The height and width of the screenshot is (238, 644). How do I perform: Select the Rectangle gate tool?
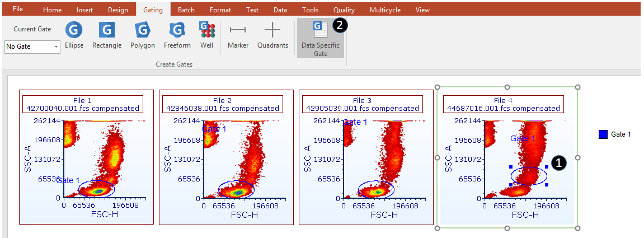(106, 35)
